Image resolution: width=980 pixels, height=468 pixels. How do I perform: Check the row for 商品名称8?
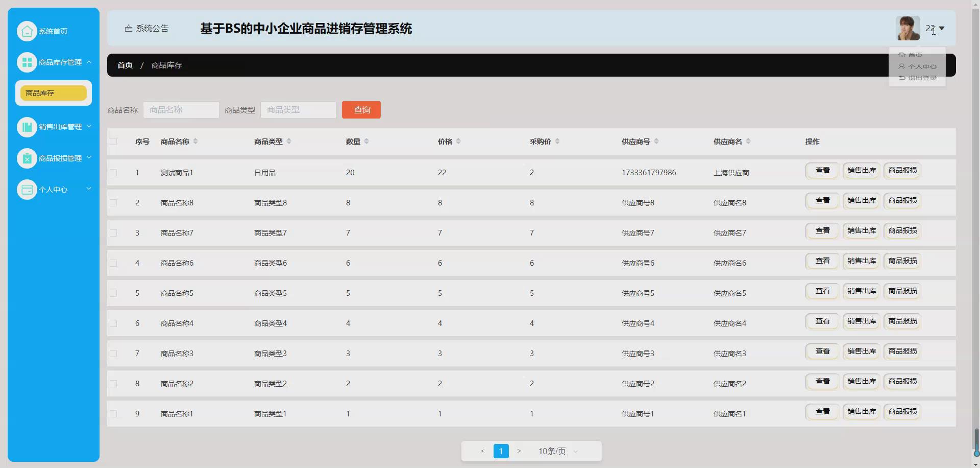point(113,203)
